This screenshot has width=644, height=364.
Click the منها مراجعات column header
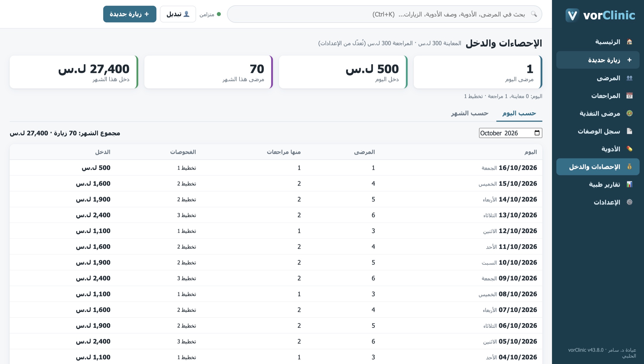click(284, 152)
